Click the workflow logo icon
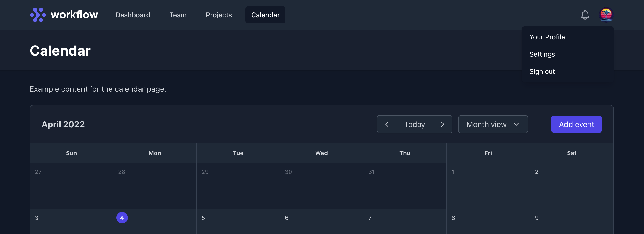 pyautogui.click(x=38, y=15)
